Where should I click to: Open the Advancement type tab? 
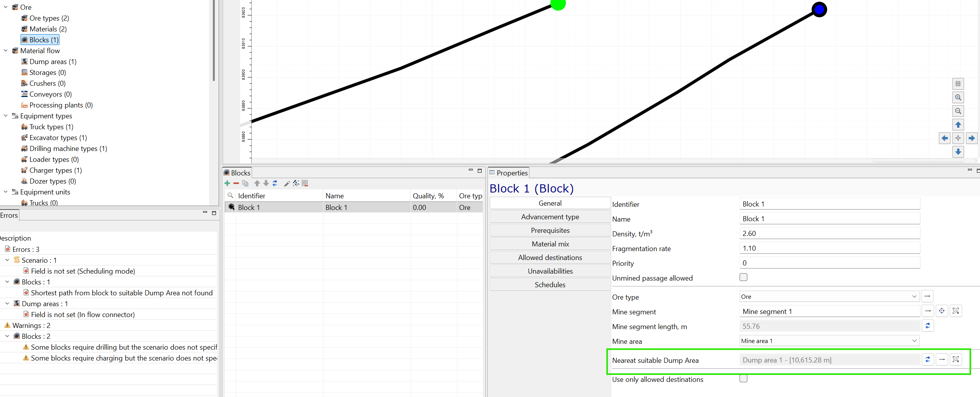click(550, 217)
